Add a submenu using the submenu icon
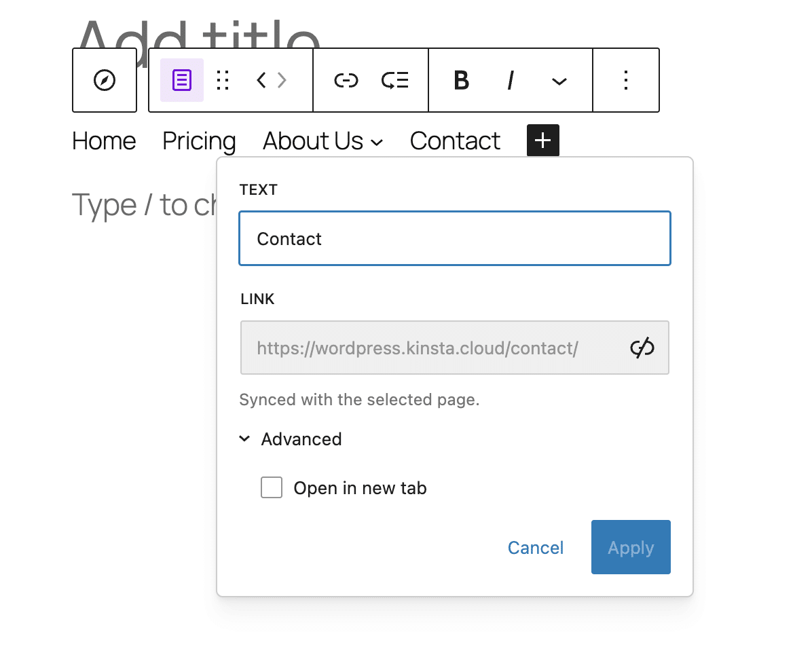The height and width of the screenshot is (672, 812). (x=394, y=79)
